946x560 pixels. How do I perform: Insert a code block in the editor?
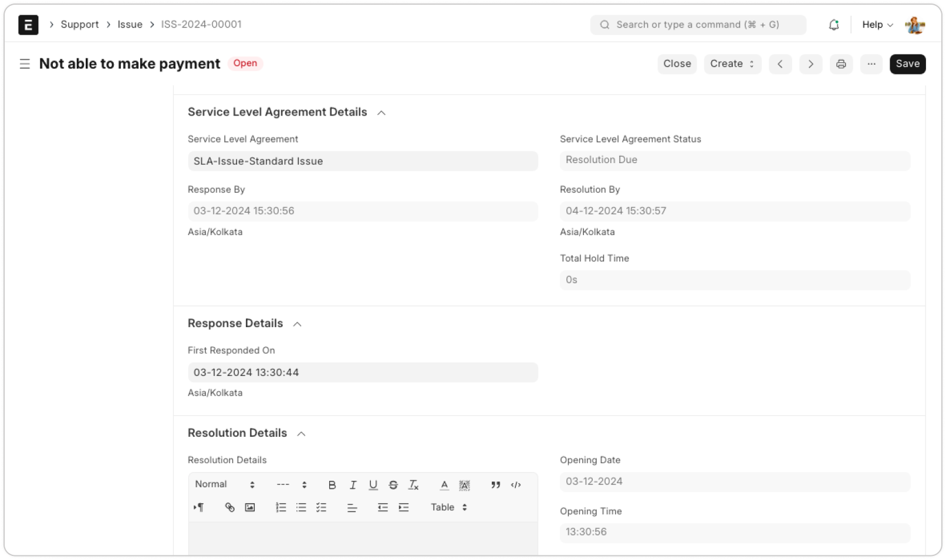(516, 485)
